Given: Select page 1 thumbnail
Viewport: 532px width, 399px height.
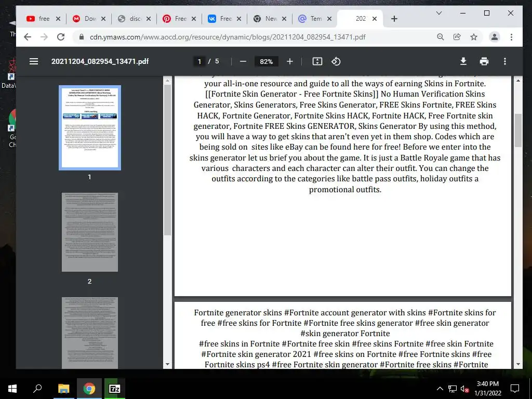Looking at the screenshot, I should click(x=89, y=128).
